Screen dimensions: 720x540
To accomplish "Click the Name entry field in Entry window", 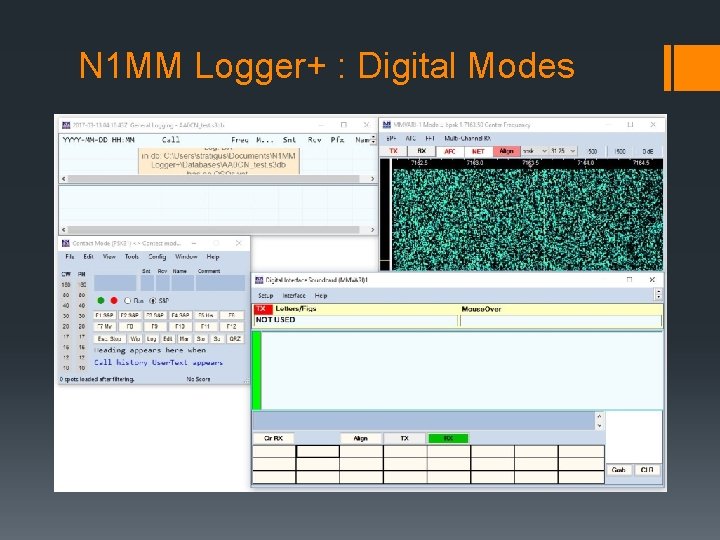I will (x=182, y=283).
